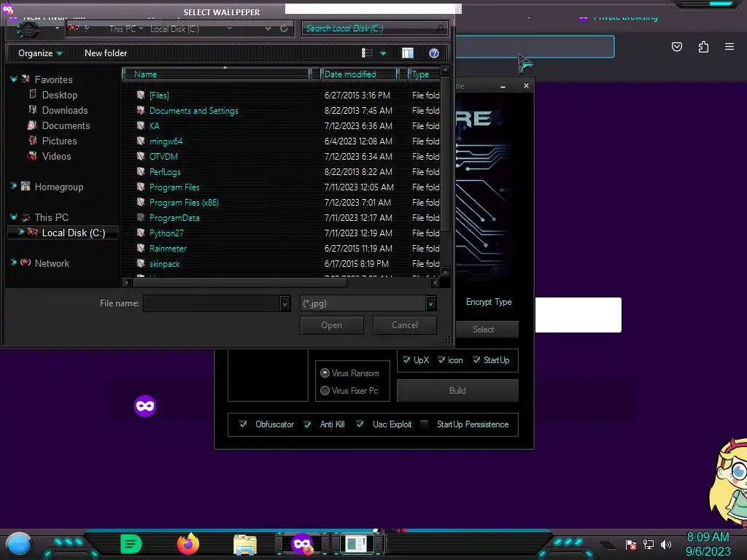Open Documents in Favorites sidebar

pos(66,125)
